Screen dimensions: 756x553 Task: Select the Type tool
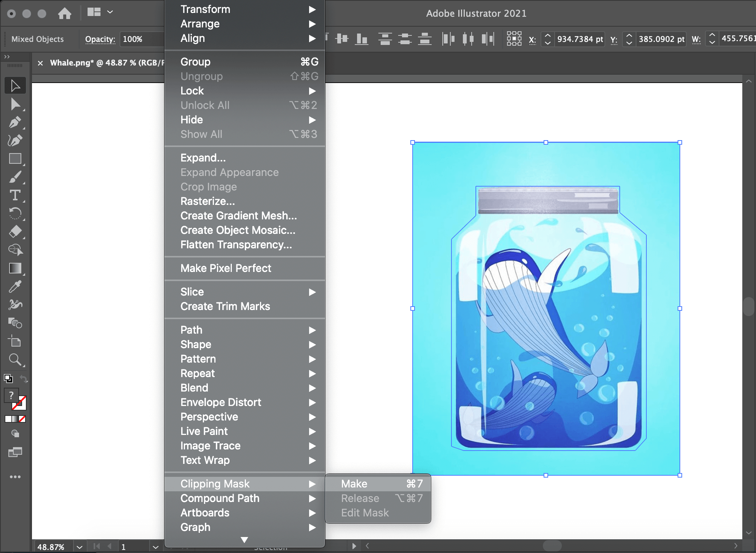[15, 195]
